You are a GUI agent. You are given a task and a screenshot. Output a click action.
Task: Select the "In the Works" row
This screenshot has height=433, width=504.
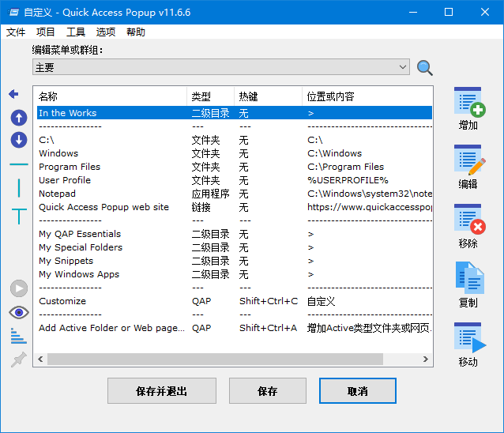point(235,113)
